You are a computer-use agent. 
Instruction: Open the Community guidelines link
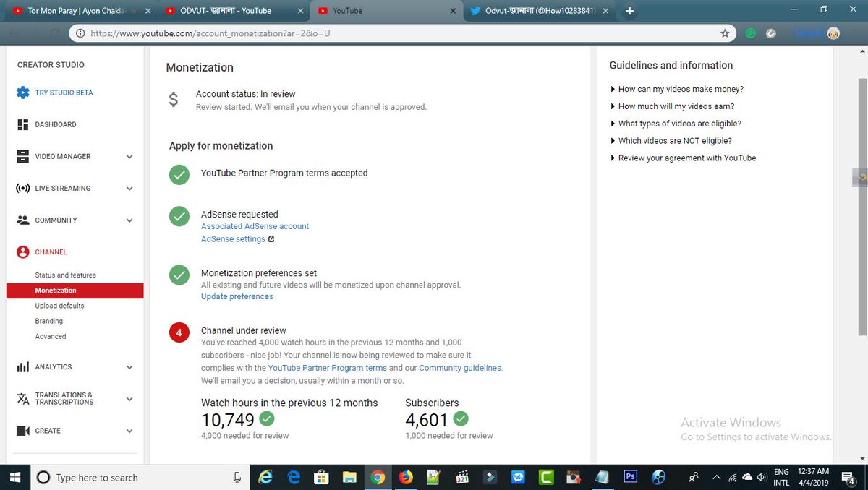[459, 368]
